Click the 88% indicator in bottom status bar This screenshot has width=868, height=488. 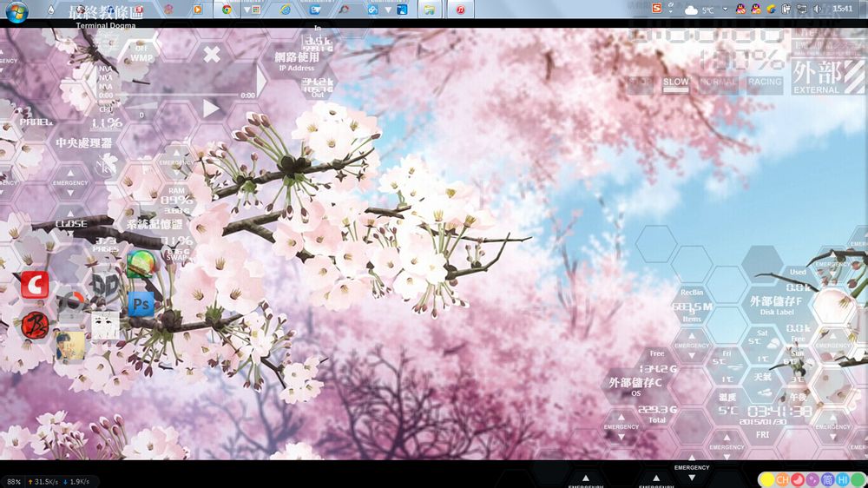14,482
